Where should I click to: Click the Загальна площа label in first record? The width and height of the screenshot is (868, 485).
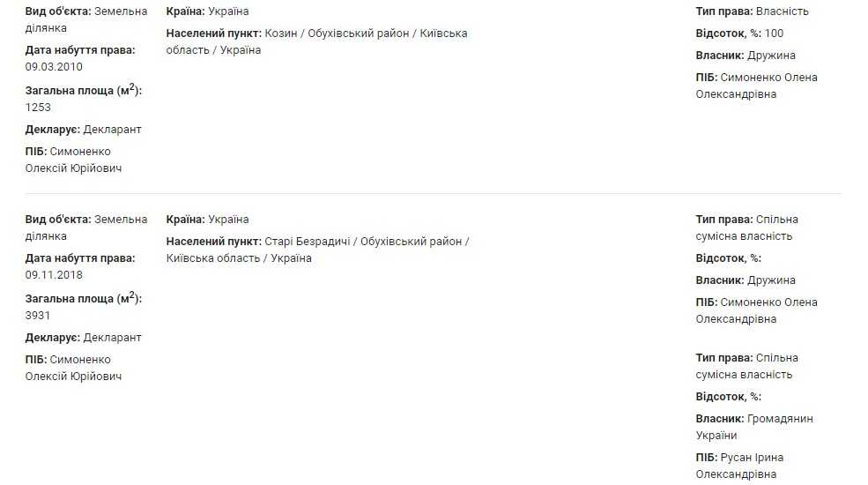[x=84, y=90]
